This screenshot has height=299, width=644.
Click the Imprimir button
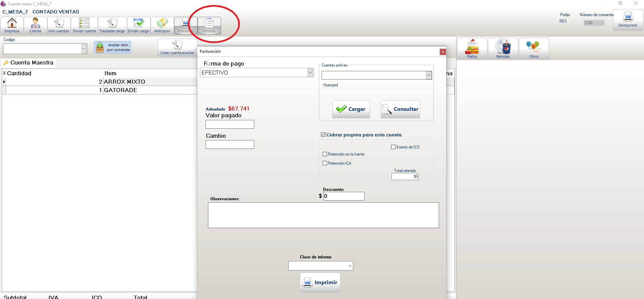pos(320,283)
